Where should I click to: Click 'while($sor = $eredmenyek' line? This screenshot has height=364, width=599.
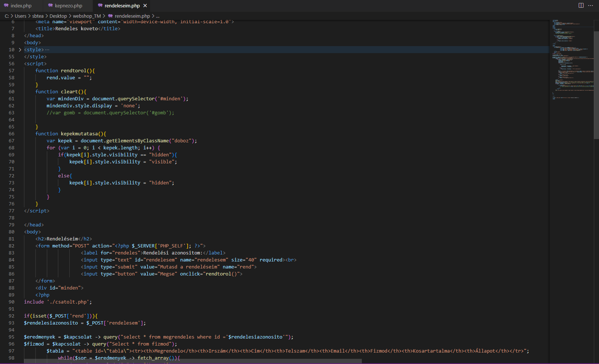(119, 358)
